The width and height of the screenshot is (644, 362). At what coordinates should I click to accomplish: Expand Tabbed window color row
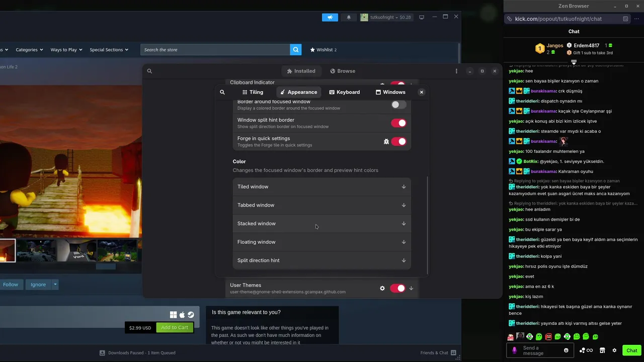click(x=322, y=205)
